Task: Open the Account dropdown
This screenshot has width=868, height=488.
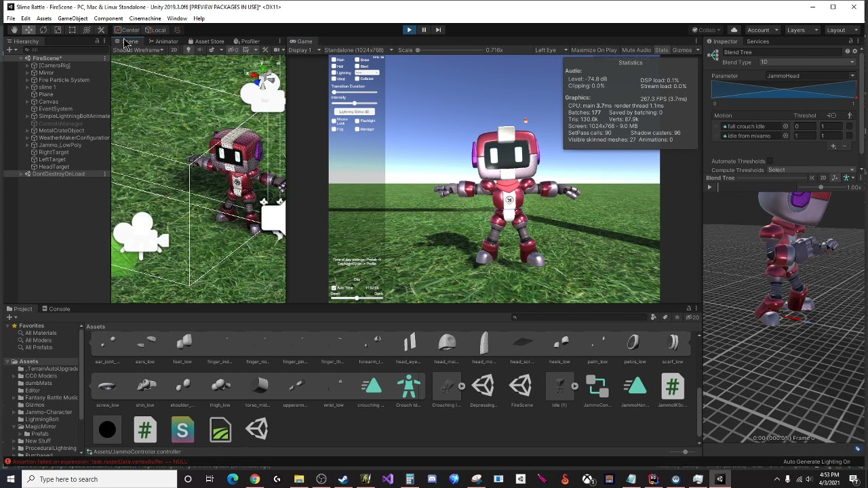Action: click(x=762, y=30)
